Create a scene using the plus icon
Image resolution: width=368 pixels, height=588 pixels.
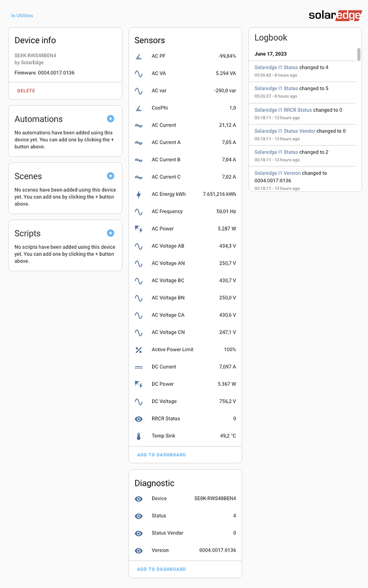tap(111, 175)
